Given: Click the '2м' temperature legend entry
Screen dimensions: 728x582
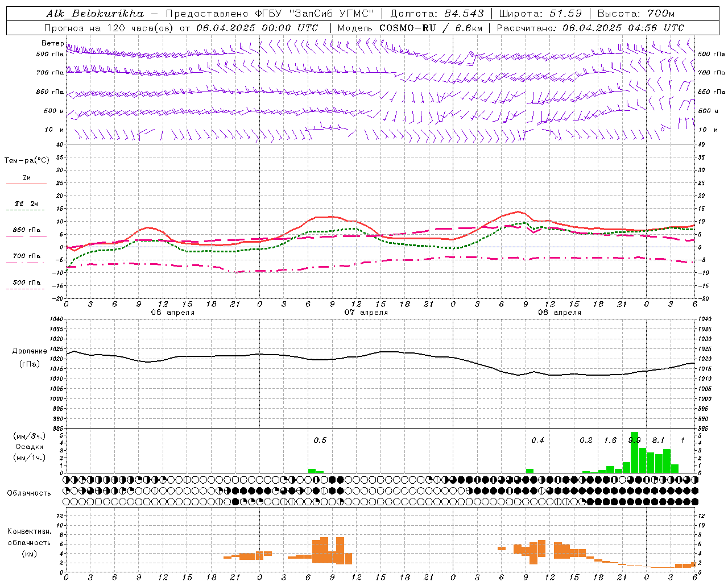Looking at the screenshot, I should [x=27, y=178].
